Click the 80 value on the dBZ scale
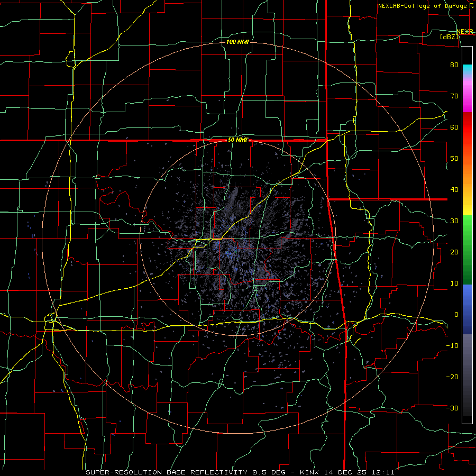This screenshot has width=476, height=476. click(x=454, y=65)
